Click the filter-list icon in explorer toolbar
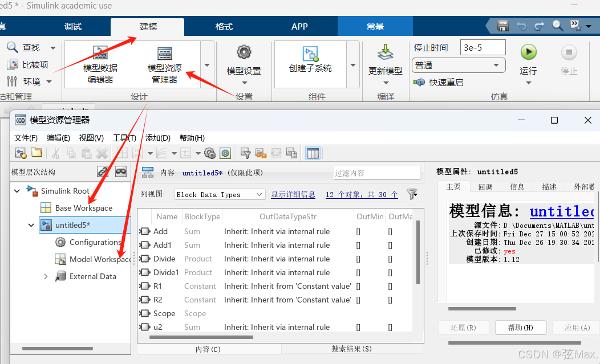 point(245,153)
